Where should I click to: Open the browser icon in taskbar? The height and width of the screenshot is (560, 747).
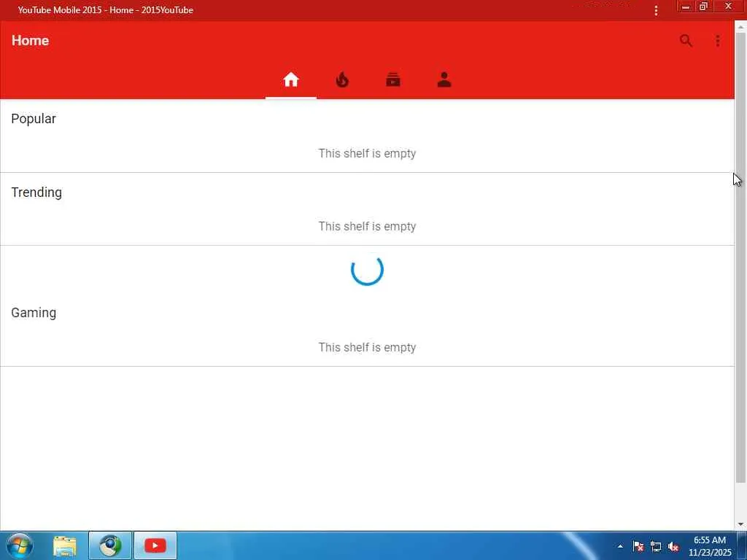(x=110, y=545)
